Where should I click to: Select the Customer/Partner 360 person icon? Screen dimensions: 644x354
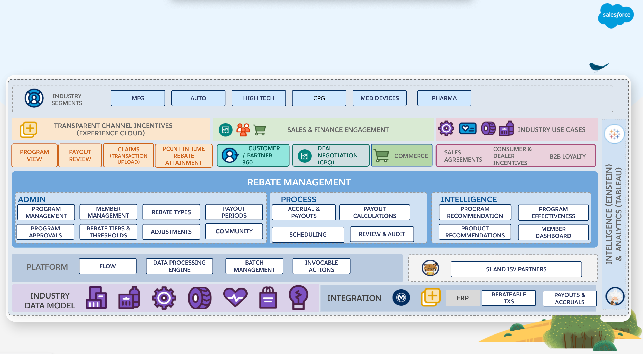(229, 156)
